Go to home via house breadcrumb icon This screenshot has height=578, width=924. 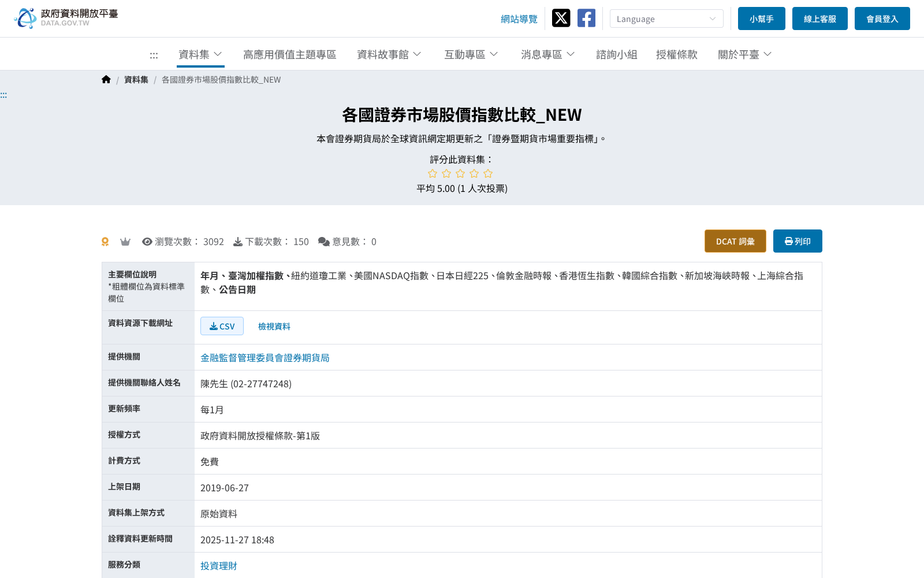click(x=106, y=80)
